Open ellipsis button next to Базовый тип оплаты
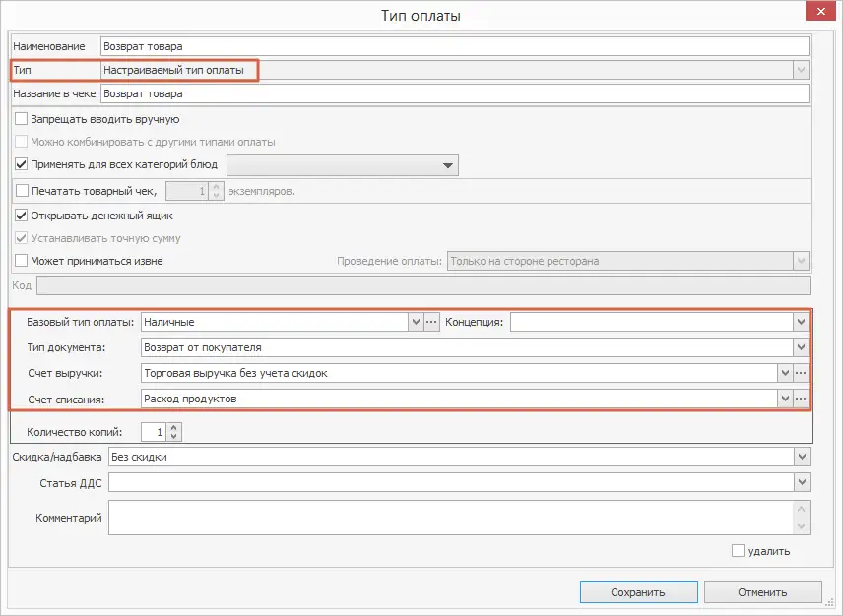Screen dimensions: 843x616 coord(431,322)
